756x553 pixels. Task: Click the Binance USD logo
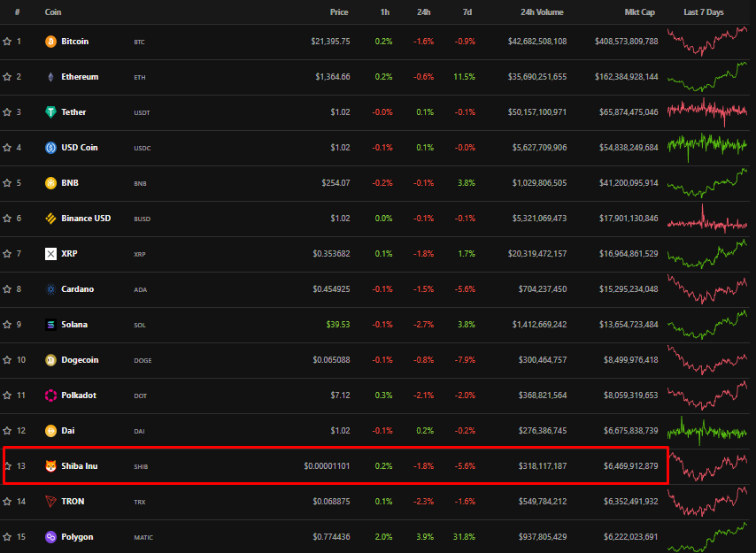(50, 219)
